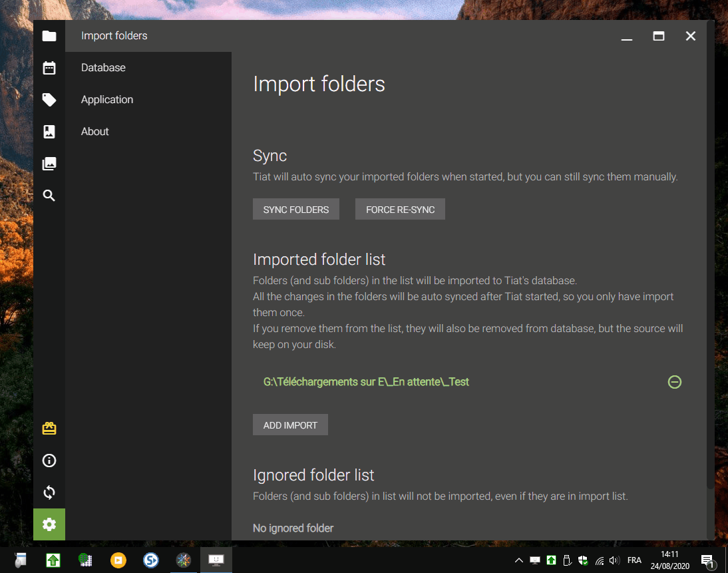Click the USB device tray icon
Image resolution: width=728 pixels, height=573 pixels.
coord(567,560)
